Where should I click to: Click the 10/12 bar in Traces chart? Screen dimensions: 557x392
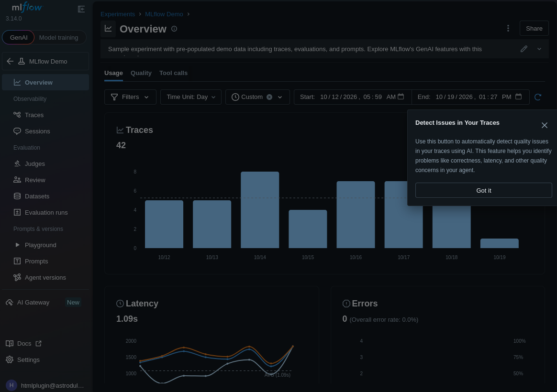coord(164,224)
